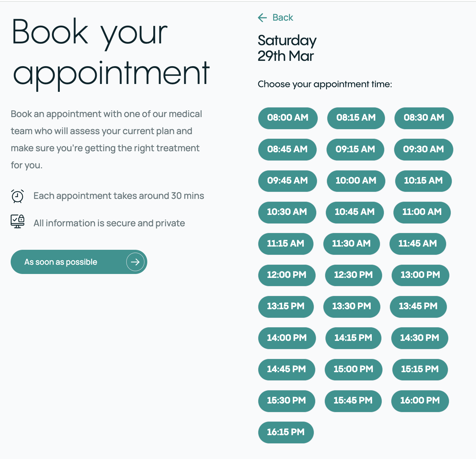Pick the 08:30 AM appointment
The image size is (476, 459).
point(424,118)
